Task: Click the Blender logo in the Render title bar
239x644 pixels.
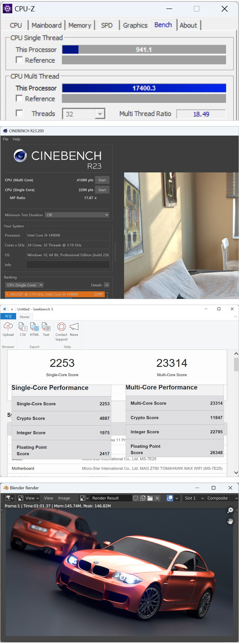Action: (6, 488)
